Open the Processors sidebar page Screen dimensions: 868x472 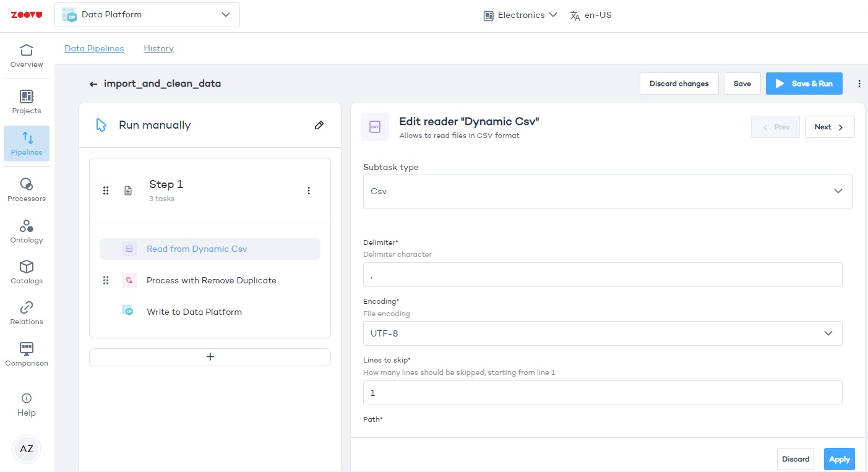click(27, 190)
